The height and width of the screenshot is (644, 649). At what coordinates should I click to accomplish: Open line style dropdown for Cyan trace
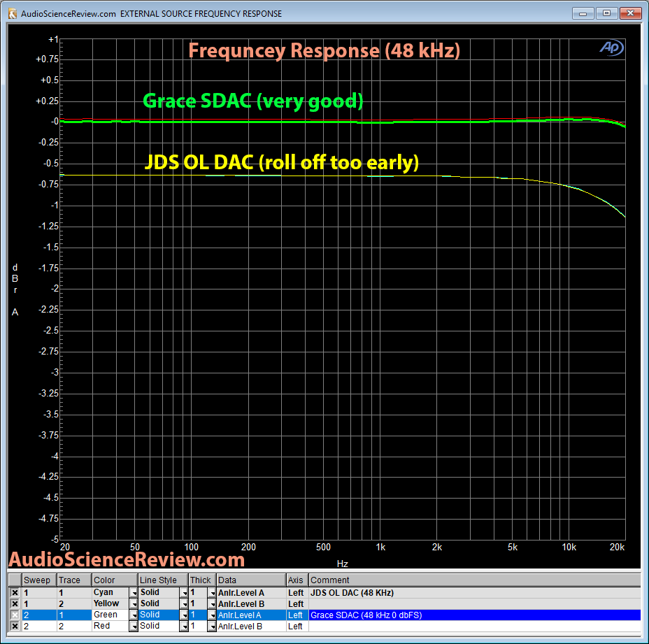point(184,593)
